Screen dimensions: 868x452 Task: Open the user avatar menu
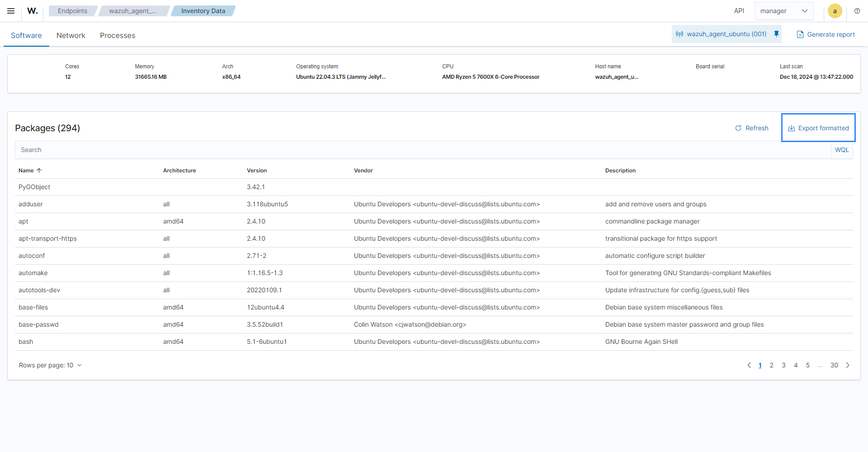(835, 11)
